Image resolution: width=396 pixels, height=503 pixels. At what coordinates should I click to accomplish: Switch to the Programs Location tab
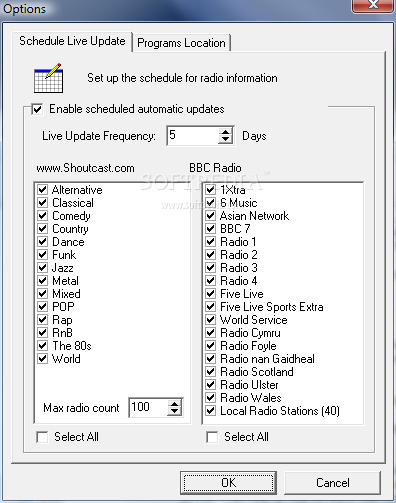pos(181,43)
